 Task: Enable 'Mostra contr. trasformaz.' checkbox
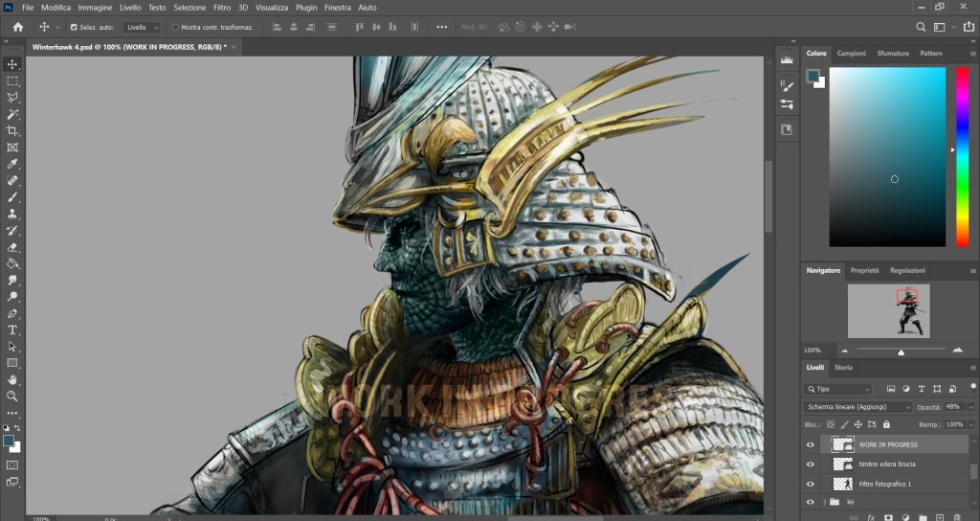(175, 28)
